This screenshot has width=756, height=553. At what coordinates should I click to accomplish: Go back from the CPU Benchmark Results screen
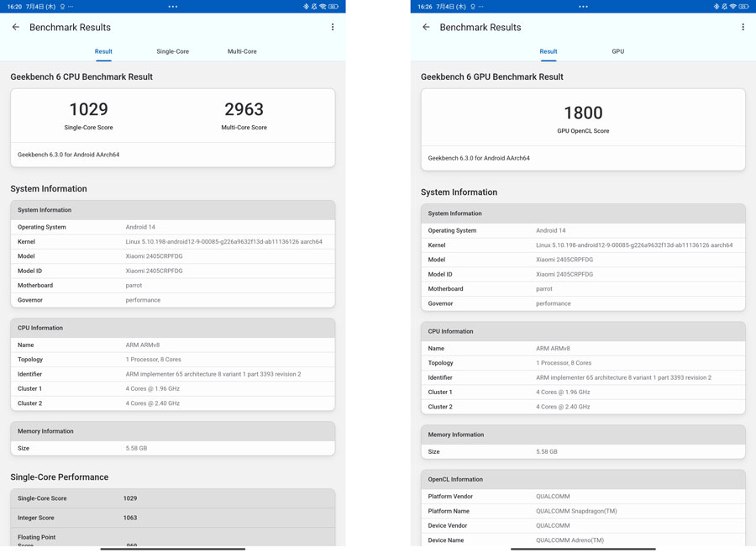[x=16, y=27]
